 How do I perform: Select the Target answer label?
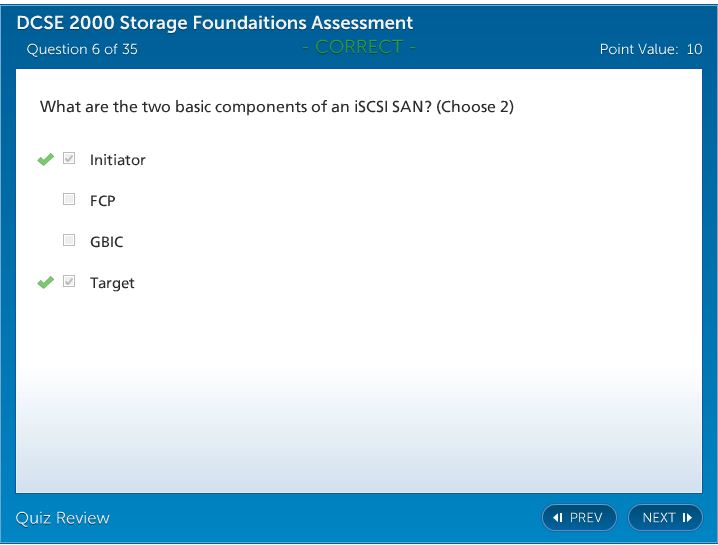[x=112, y=283]
